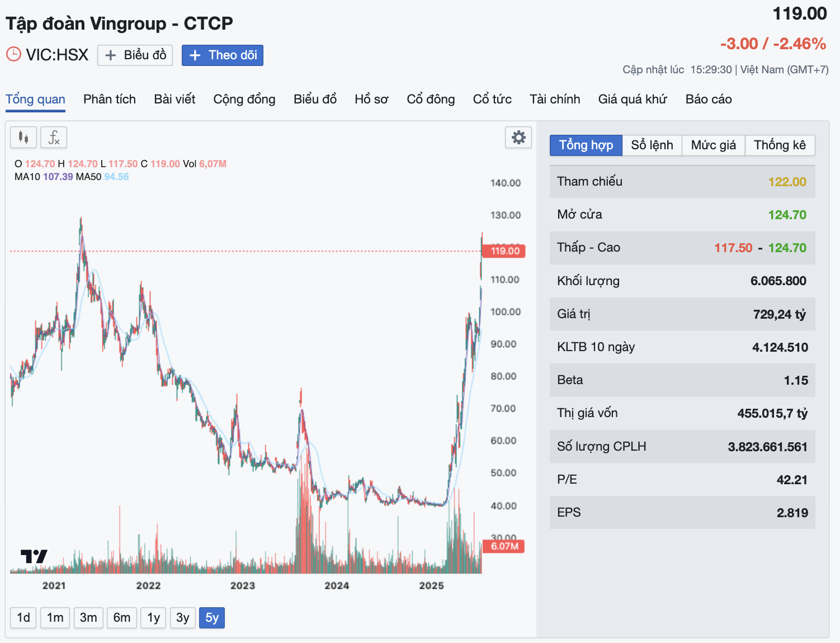Click the Theo dõi follow button
The image size is (840, 643).
[x=223, y=55]
